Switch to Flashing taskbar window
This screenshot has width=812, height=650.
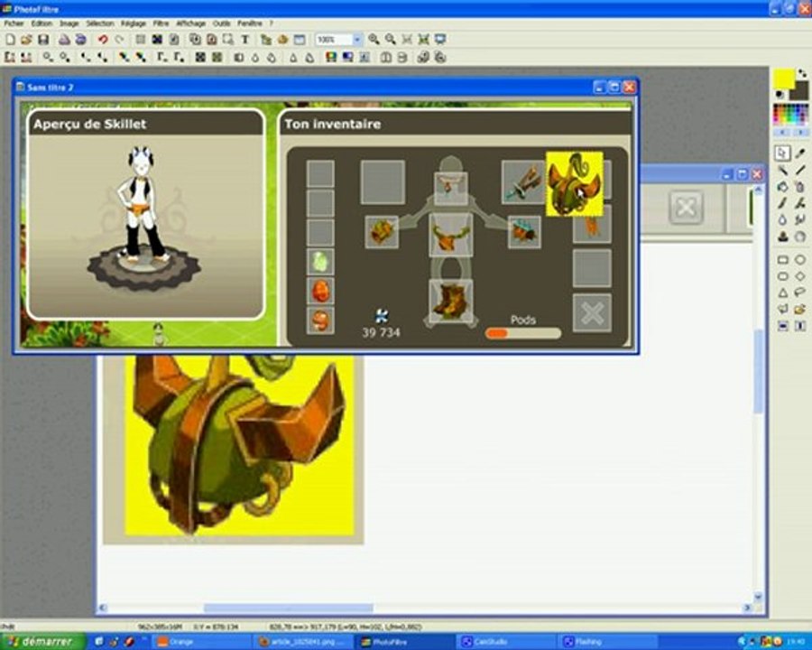click(x=608, y=642)
